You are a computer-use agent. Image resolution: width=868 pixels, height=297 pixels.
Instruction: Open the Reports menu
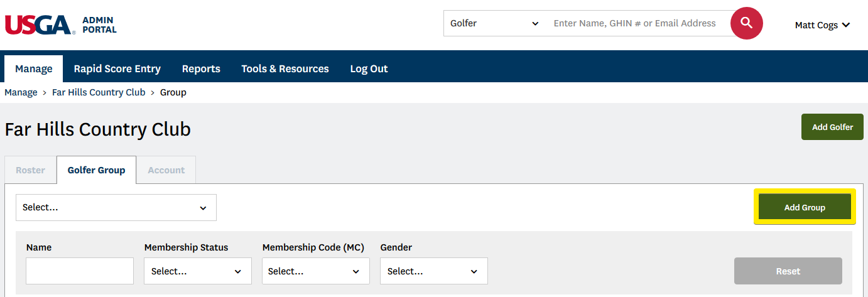click(x=201, y=69)
